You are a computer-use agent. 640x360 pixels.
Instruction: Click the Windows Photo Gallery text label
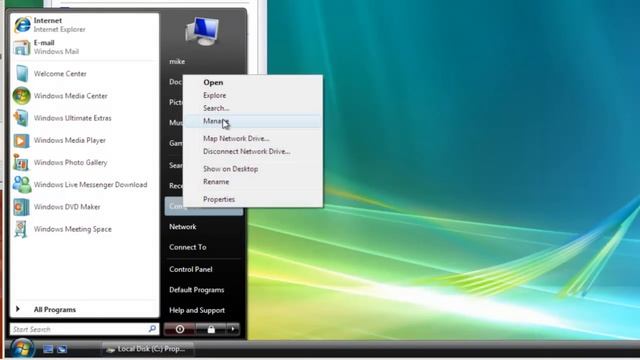point(71,162)
